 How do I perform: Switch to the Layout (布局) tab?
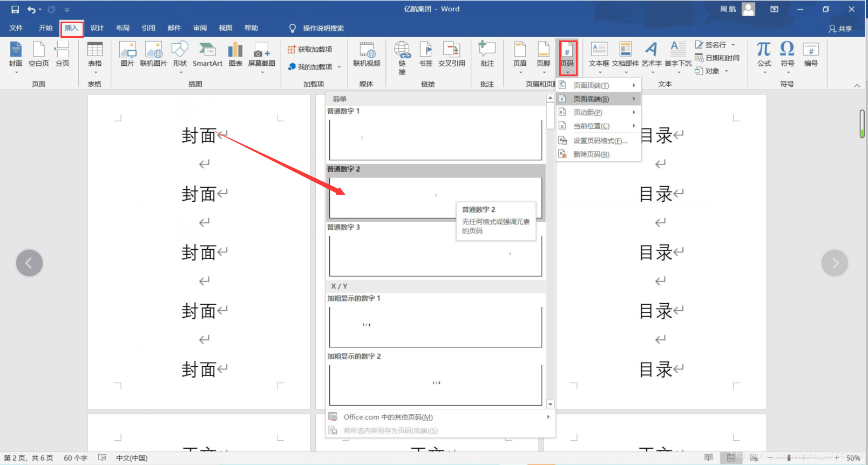[x=123, y=28]
